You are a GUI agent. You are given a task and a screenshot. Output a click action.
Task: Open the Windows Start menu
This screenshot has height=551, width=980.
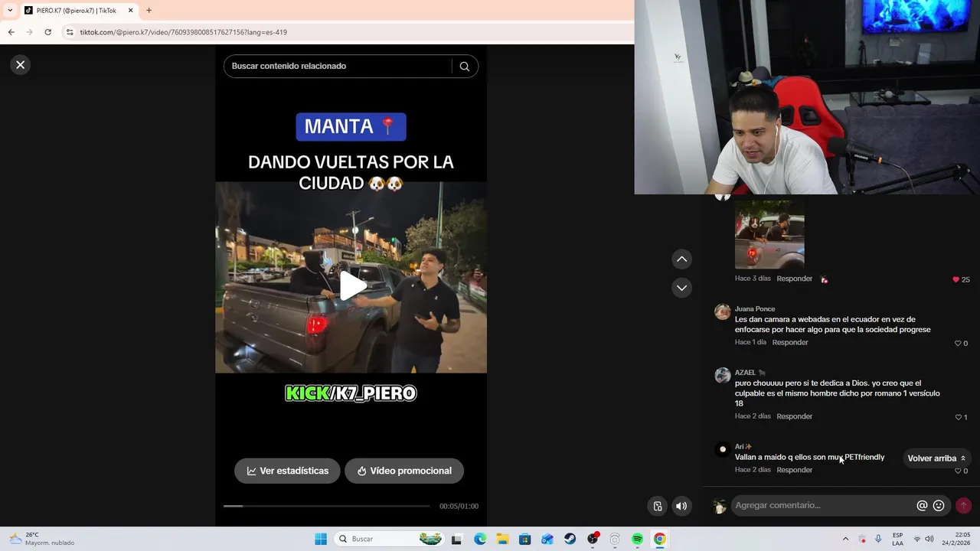tap(321, 539)
